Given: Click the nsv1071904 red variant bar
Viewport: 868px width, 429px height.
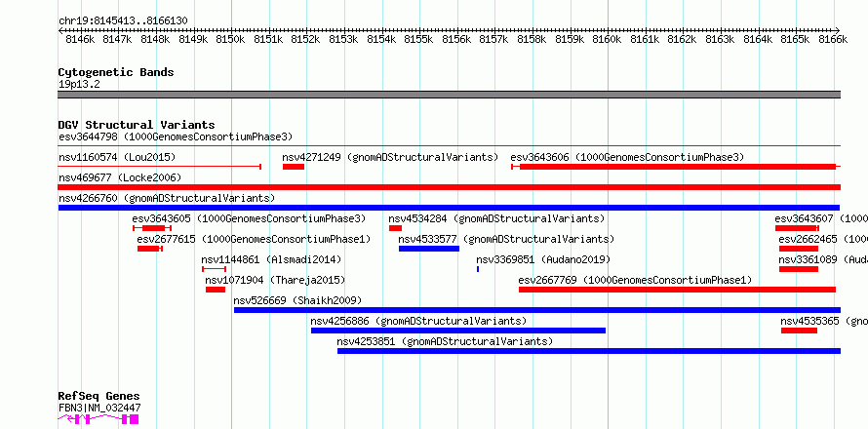Looking at the screenshot, I should [x=216, y=290].
